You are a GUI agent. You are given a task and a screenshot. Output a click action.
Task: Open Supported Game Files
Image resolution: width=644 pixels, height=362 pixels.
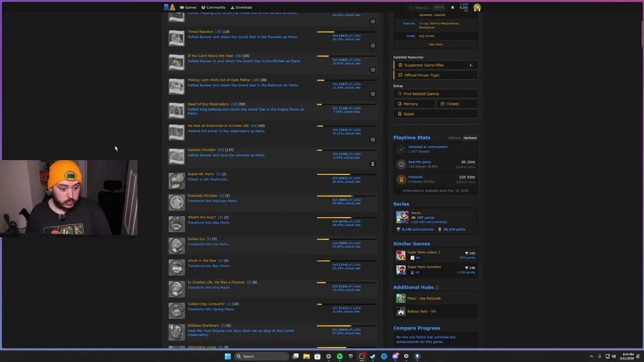tap(436, 65)
